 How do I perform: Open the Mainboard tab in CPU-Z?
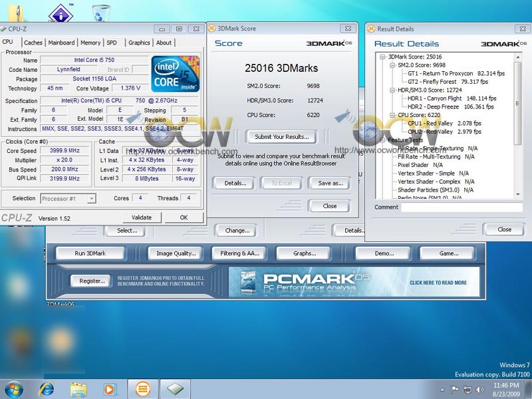coord(61,43)
